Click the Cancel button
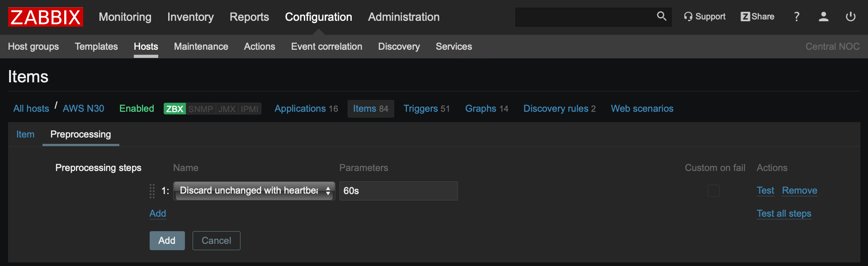Image resolution: width=868 pixels, height=266 pixels. [216, 241]
